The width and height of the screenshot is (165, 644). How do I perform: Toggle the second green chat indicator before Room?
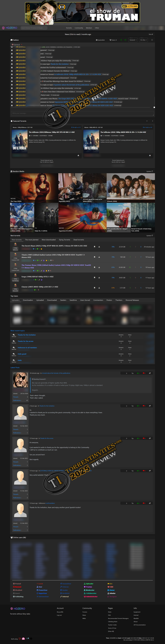(125, 40)
